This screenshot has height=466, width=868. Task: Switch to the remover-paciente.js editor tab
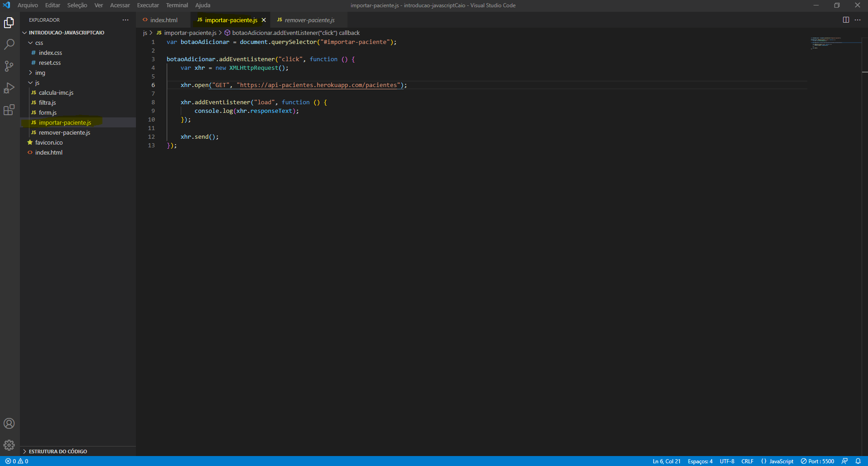click(309, 20)
